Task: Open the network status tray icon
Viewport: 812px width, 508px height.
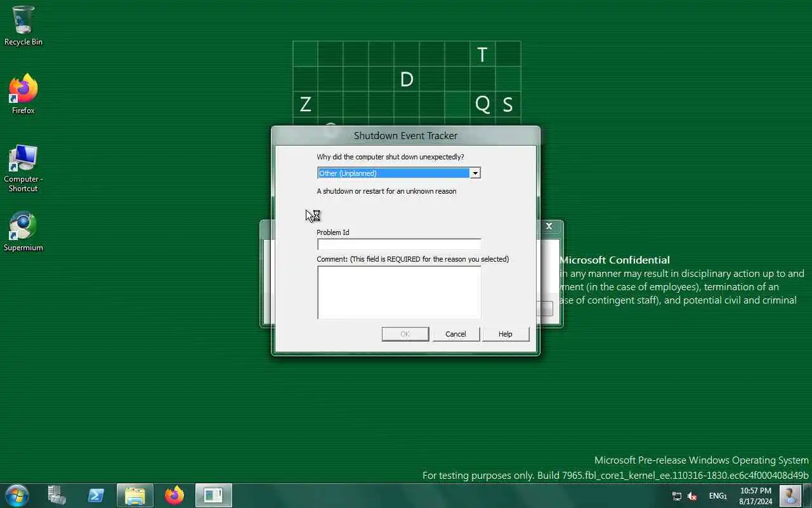Action: (x=677, y=496)
